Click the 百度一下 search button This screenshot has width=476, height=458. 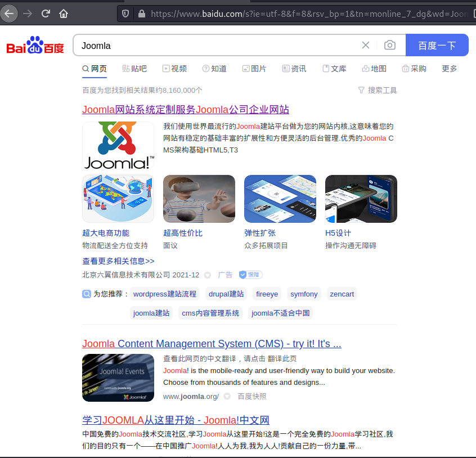(x=437, y=45)
